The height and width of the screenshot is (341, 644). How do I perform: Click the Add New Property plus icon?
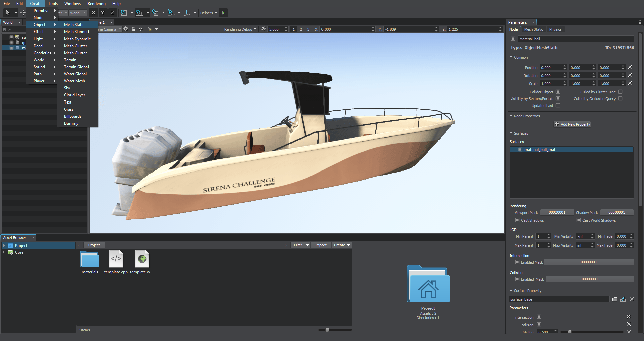pos(557,124)
